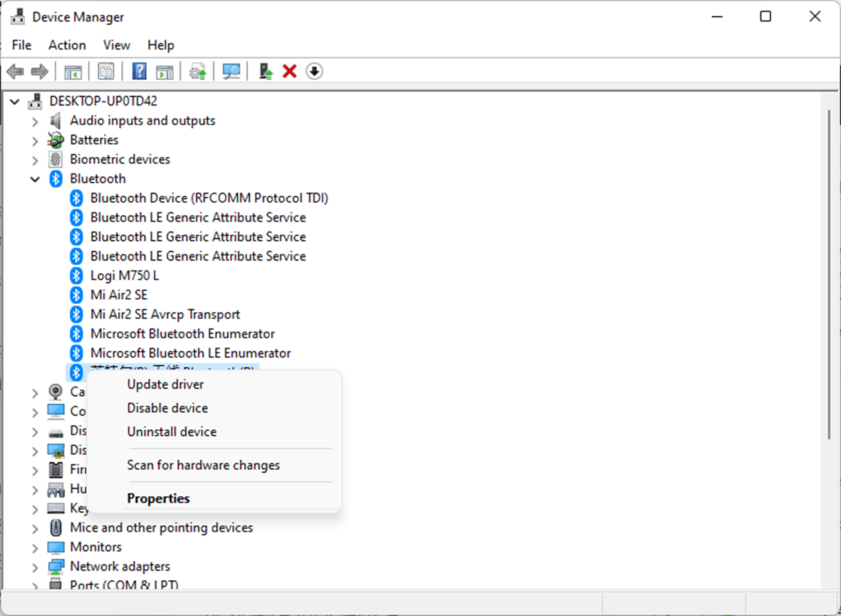Click the circled down-arrow disable device icon

tap(314, 71)
